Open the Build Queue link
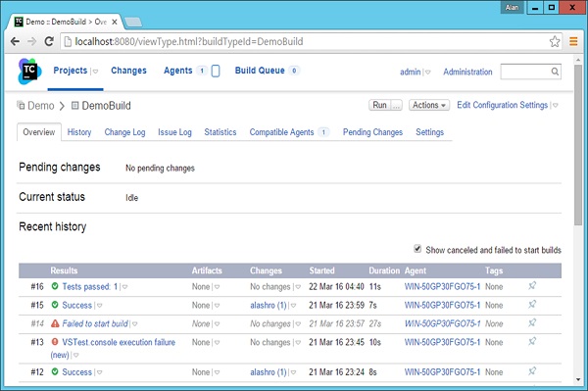The image size is (588, 391). coord(260,71)
